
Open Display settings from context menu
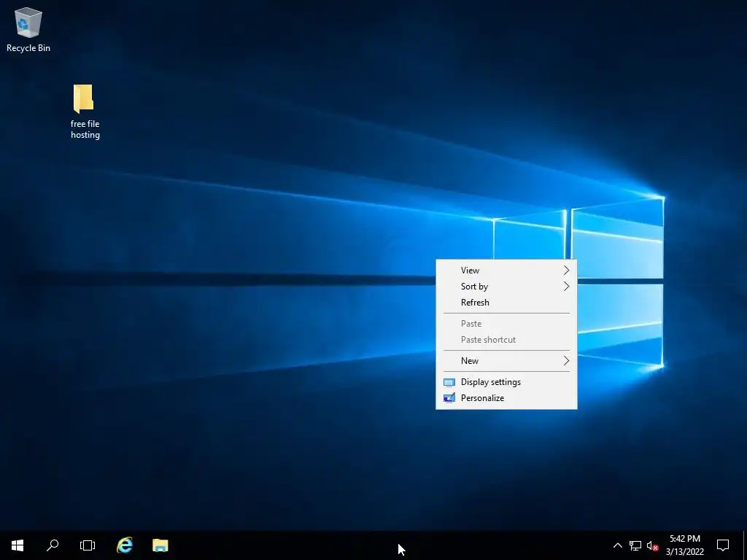coord(506,382)
